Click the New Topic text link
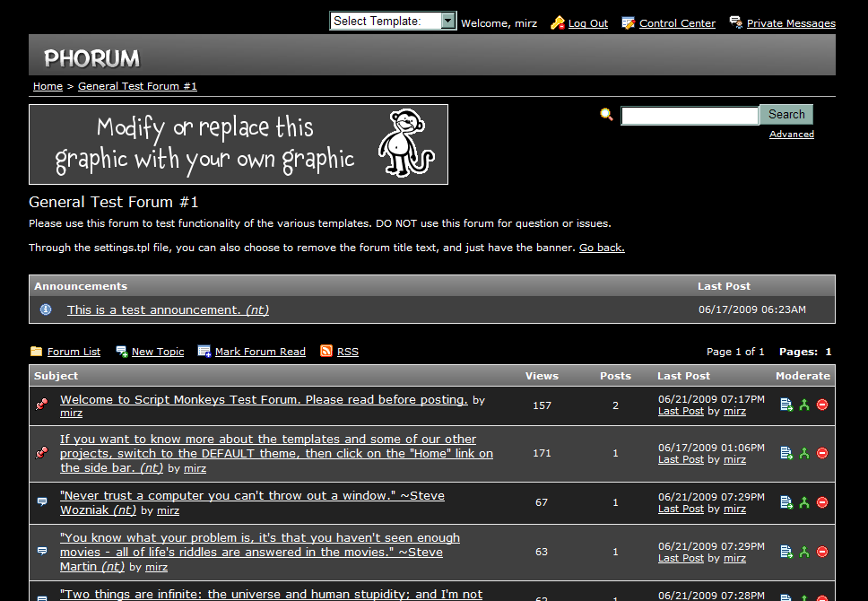This screenshot has height=601, width=868. [x=158, y=352]
